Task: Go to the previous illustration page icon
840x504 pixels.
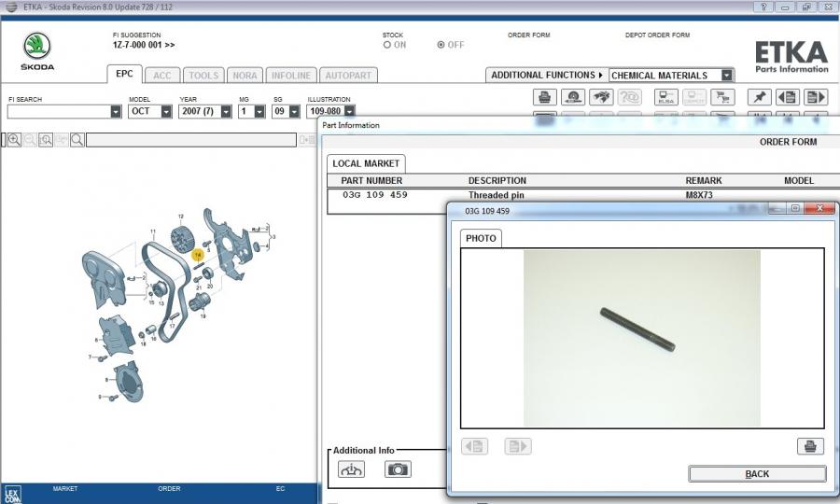Action: tap(788, 97)
